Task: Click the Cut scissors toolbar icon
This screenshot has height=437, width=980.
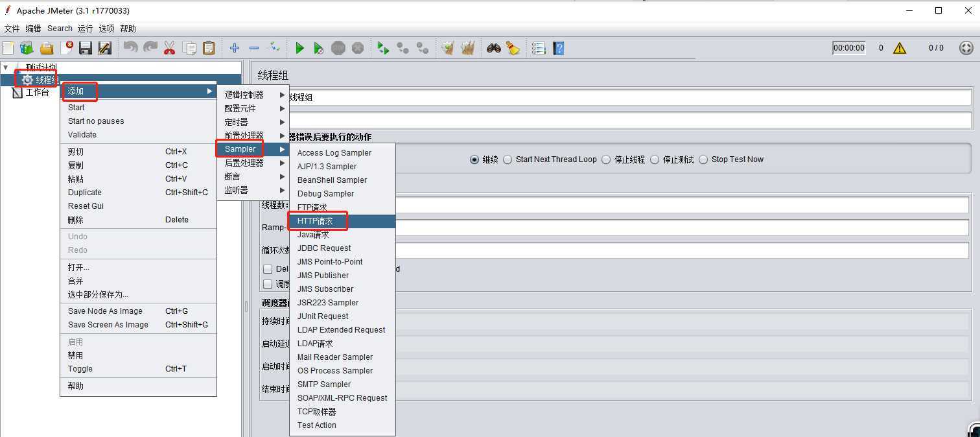Action: [170, 48]
